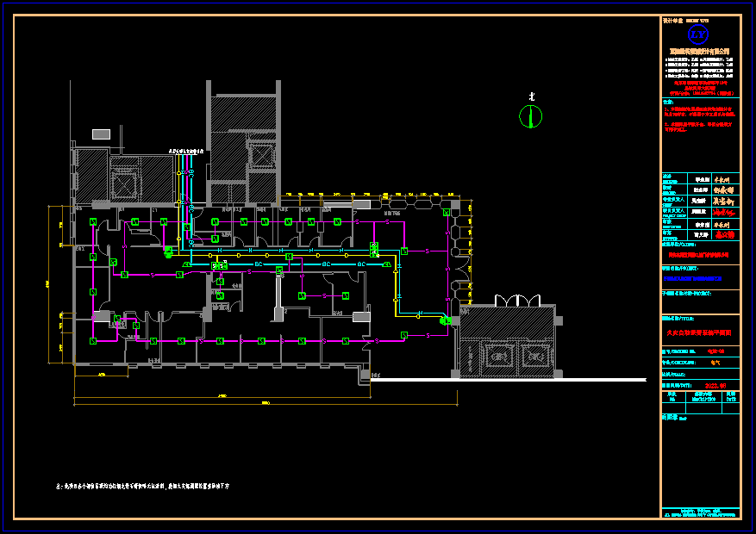The image size is (756, 534).
Task: Click the elevator symbol in central core
Action: 260,156
